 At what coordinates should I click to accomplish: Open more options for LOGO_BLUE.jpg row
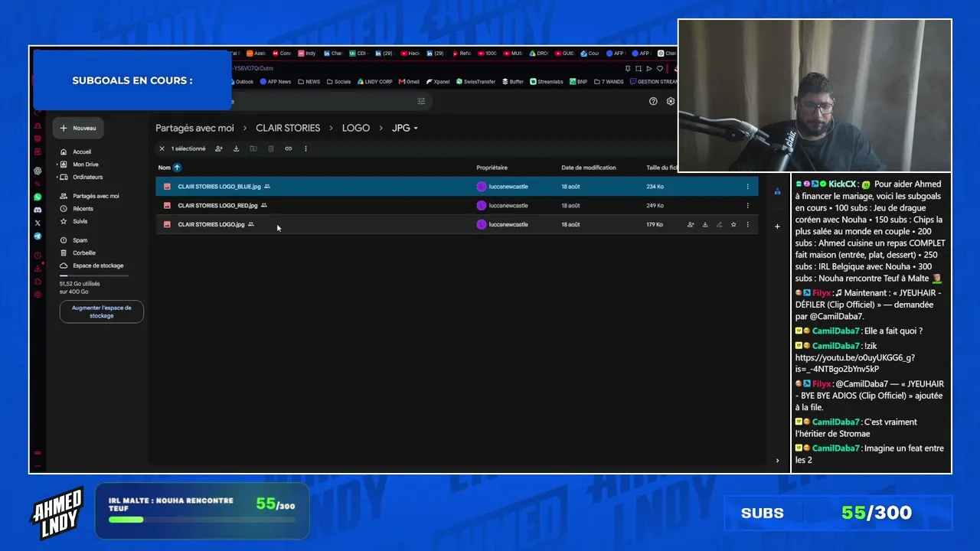[x=748, y=187]
